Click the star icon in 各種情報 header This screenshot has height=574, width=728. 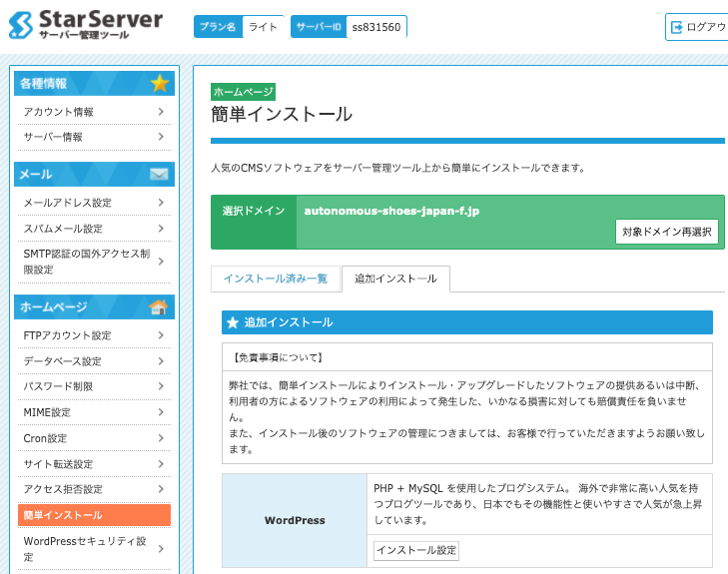(x=160, y=83)
